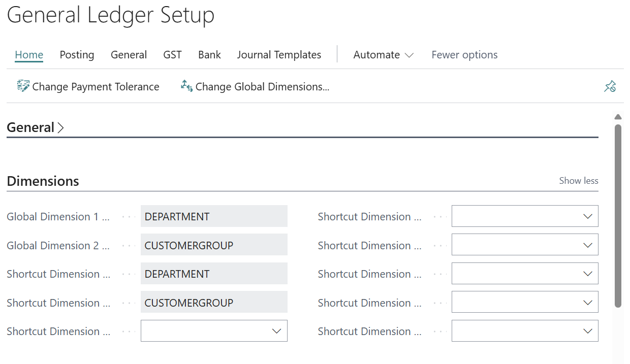Viewport: 630px width, 364px height.
Task: Click the Global Dimension 1 DEPARTMENT field
Action: pos(214,216)
